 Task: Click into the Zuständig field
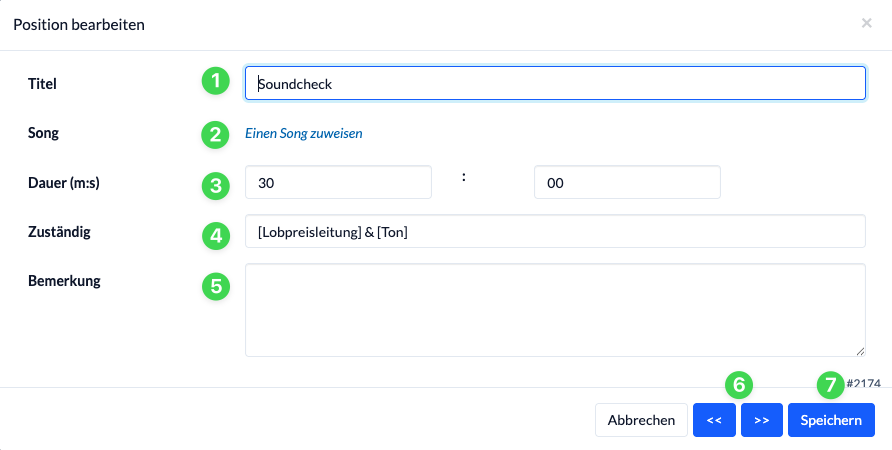(x=555, y=231)
